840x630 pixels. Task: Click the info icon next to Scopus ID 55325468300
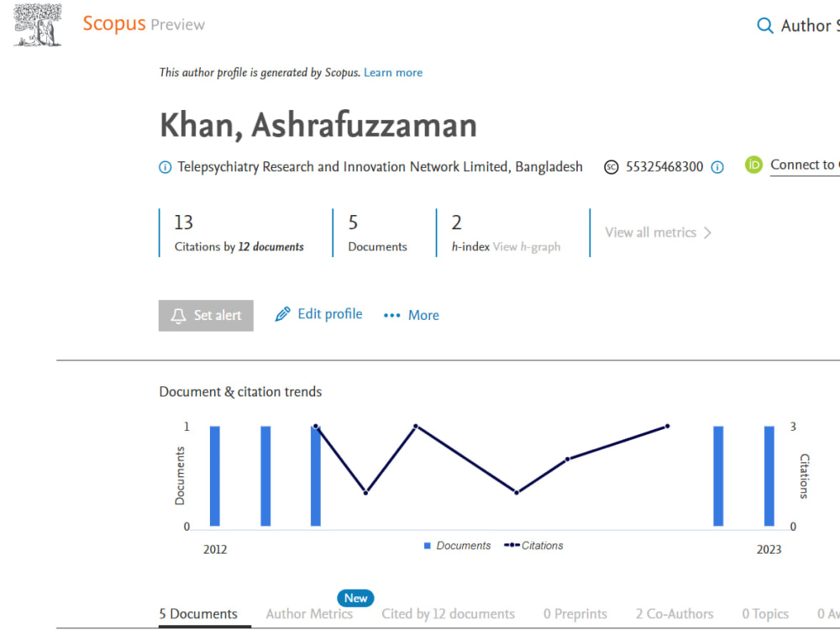pos(717,166)
